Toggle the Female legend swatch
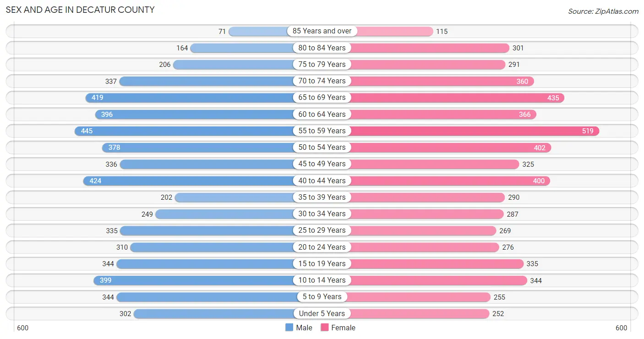This screenshot has width=644, height=339. pos(325,328)
